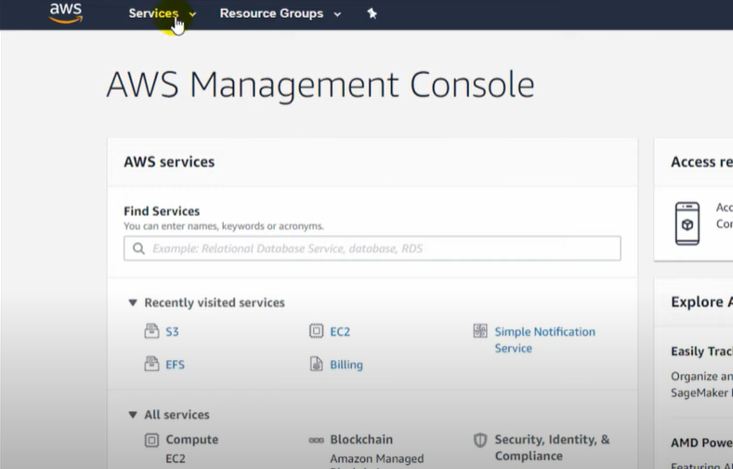Click the mobile app icon under Access resources

point(687,224)
